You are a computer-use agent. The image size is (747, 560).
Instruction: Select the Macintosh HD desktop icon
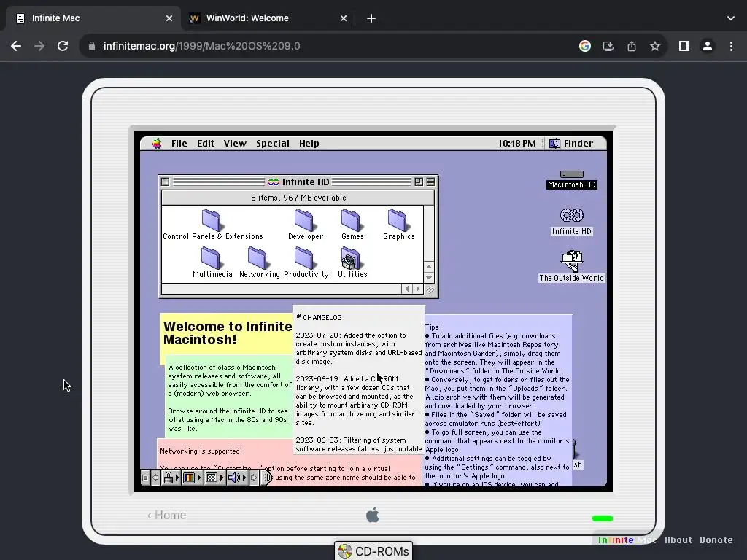[x=572, y=179]
